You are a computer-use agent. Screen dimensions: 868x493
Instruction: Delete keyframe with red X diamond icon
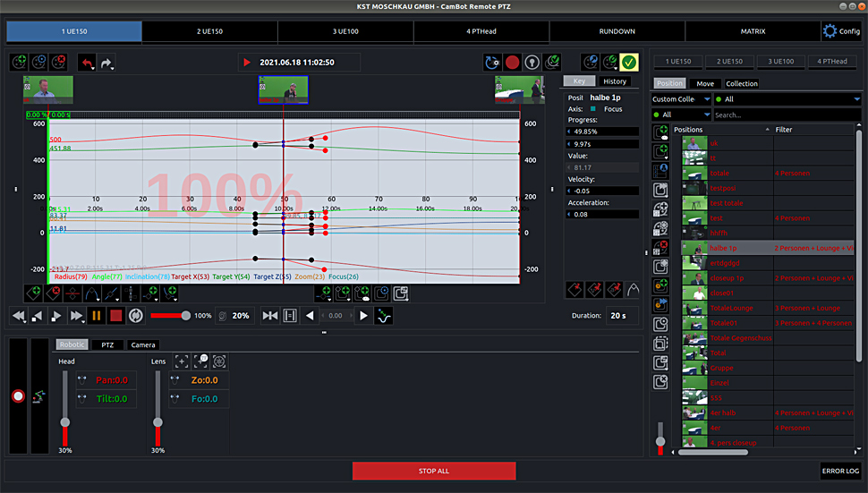click(53, 293)
